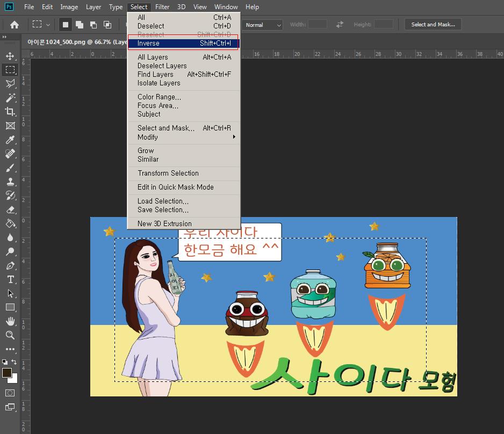The image size is (504, 434).
Task: Select the Clone Stamp tool
Action: (10, 182)
